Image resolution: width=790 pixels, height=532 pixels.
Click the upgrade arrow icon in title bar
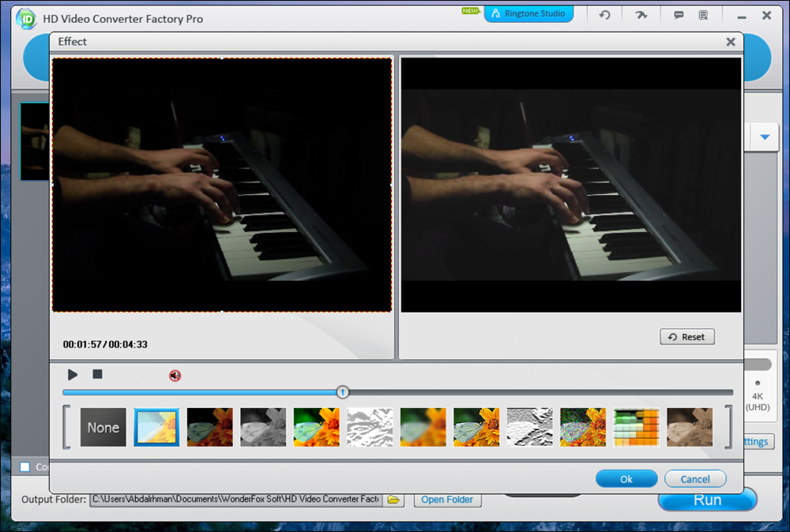point(641,14)
